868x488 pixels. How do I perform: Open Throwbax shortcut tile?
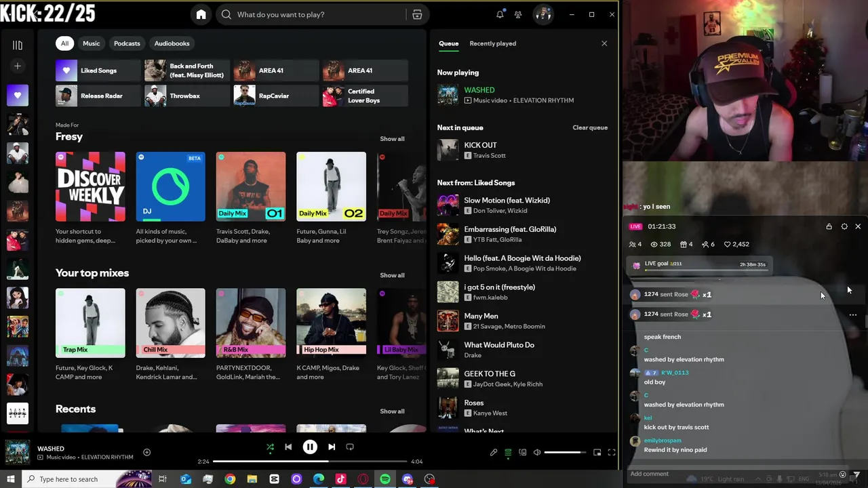[x=187, y=96]
